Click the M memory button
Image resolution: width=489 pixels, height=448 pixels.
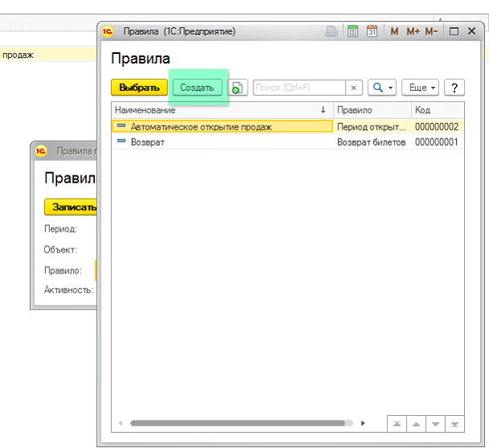pos(394,31)
